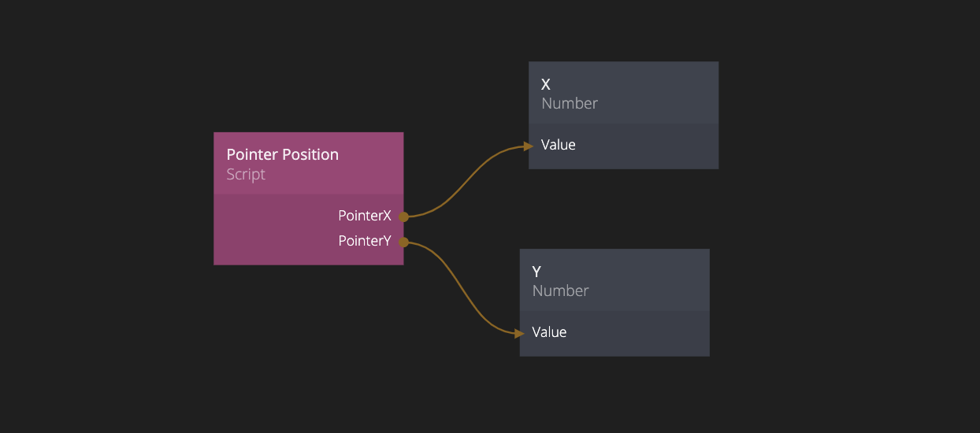The height and width of the screenshot is (433, 980).
Task: Click the Value input on Y node
Action: pyautogui.click(x=549, y=332)
